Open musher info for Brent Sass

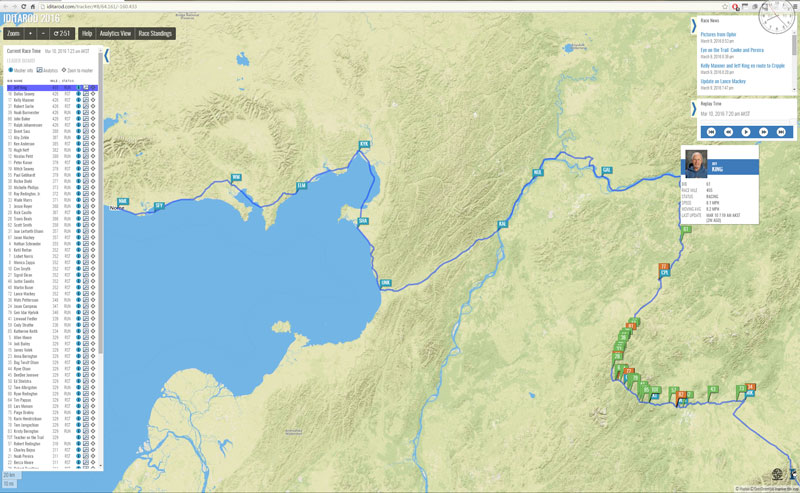79,131
